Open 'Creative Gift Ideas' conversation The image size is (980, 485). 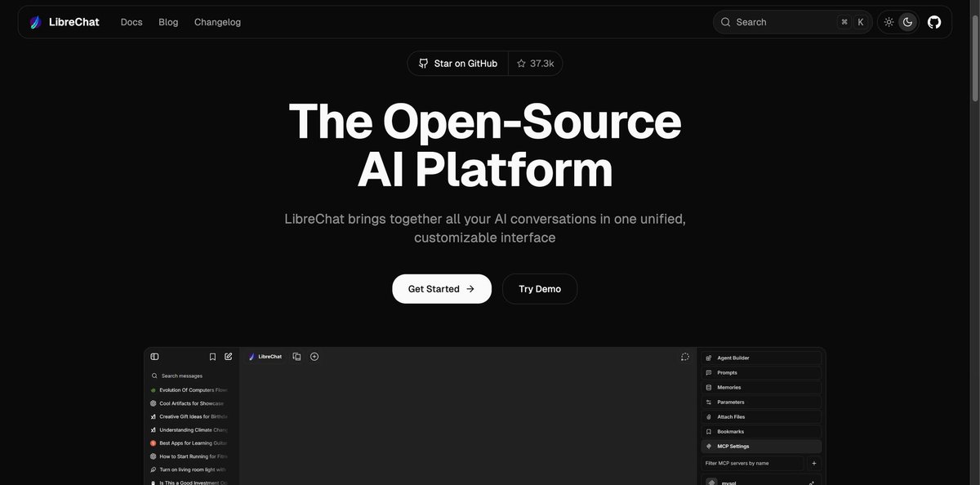(x=189, y=416)
